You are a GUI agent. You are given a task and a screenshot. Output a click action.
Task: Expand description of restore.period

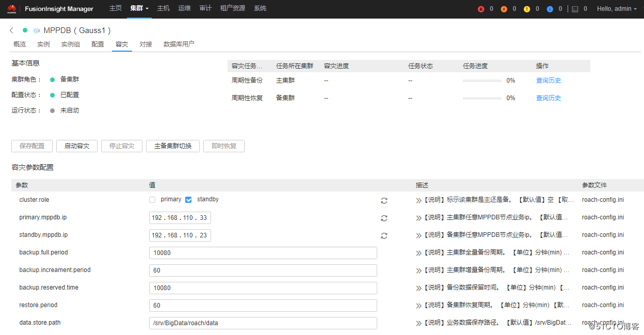[x=419, y=306]
